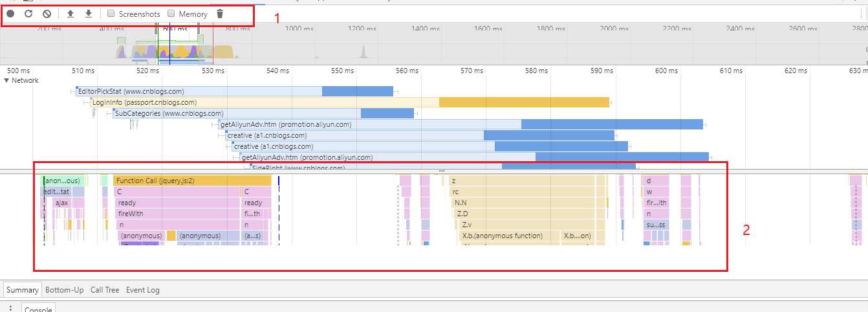Screen dimensions: 868x312
Task: Load a profile using the upload arrow icon
Action: point(71,14)
